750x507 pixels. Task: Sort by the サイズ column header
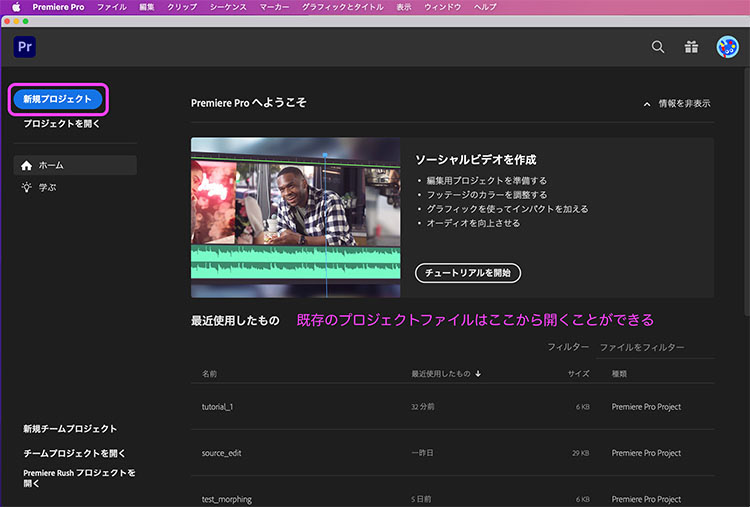[x=578, y=374]
